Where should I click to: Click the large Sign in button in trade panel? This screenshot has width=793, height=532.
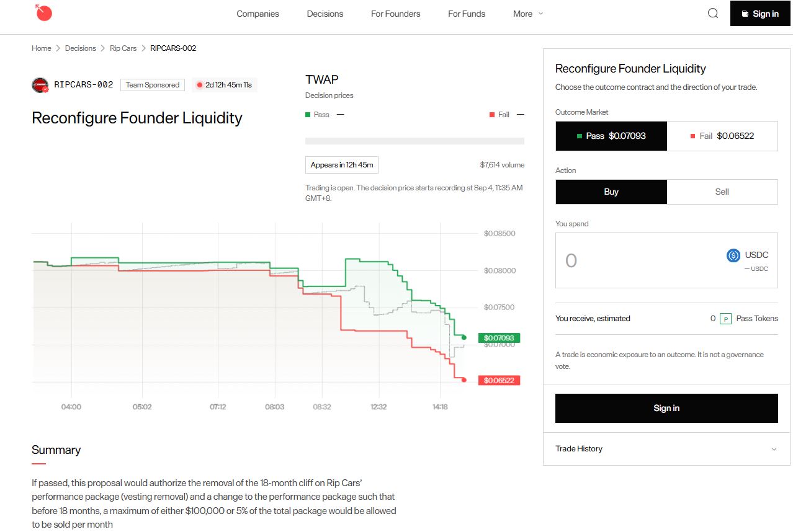click(666, 408)
